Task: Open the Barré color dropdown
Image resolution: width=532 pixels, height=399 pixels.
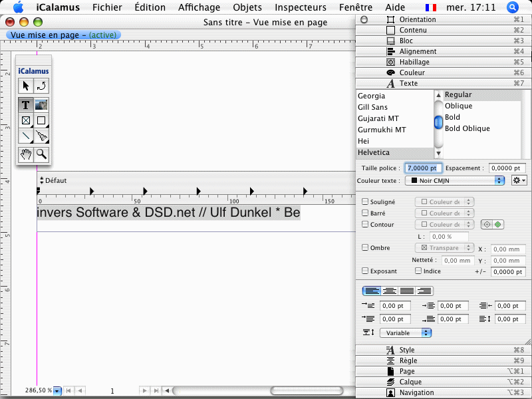Action: tap(444, 213)
